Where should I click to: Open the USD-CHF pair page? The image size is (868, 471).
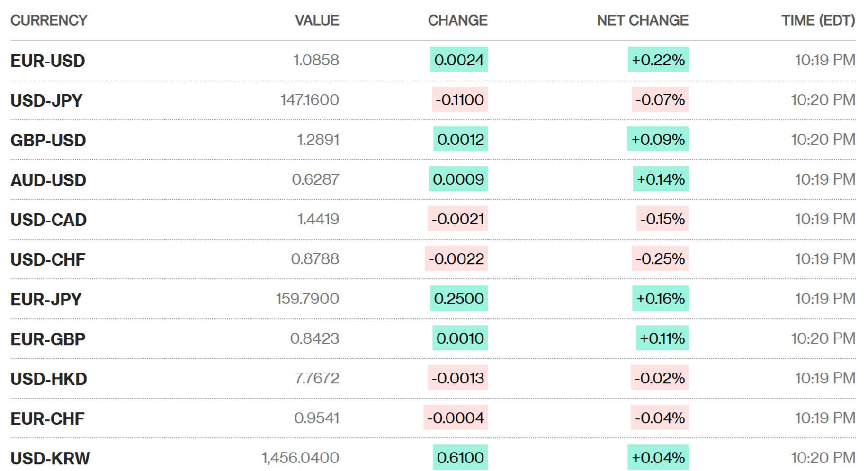48,259
